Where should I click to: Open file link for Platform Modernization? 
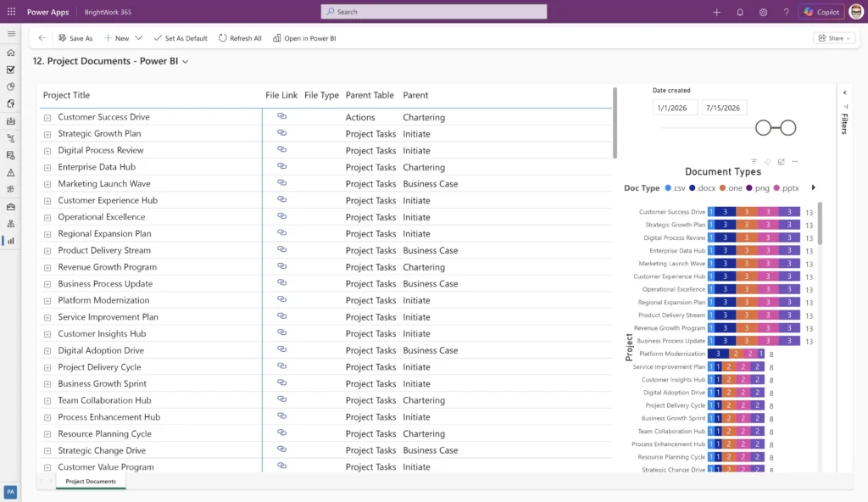(x=281, y=299)
